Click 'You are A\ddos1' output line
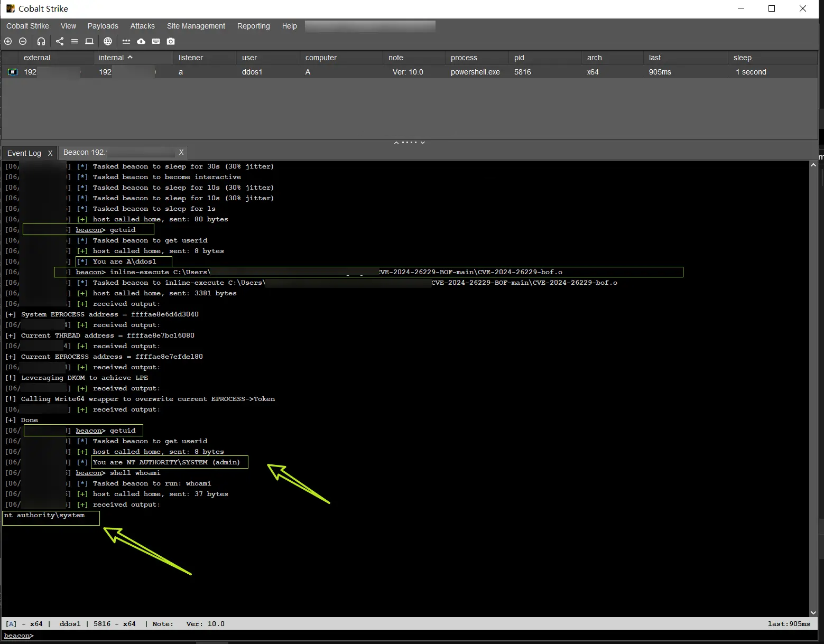Image resolution: width=824 pixels, height=644 pixels. coord(125,262)
